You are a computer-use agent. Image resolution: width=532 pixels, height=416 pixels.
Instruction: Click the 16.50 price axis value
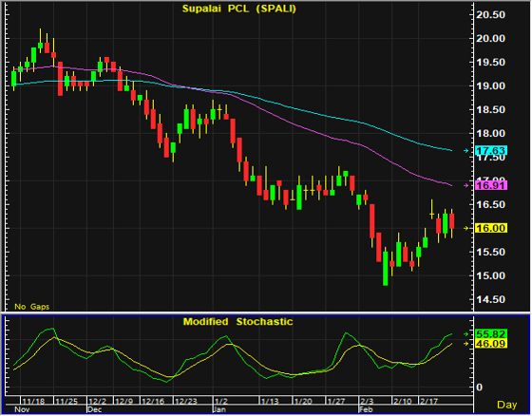[490, 204]
